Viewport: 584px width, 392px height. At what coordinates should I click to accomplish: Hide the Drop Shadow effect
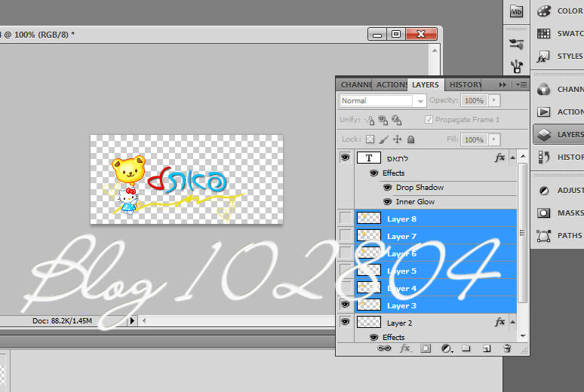[387, 187]
